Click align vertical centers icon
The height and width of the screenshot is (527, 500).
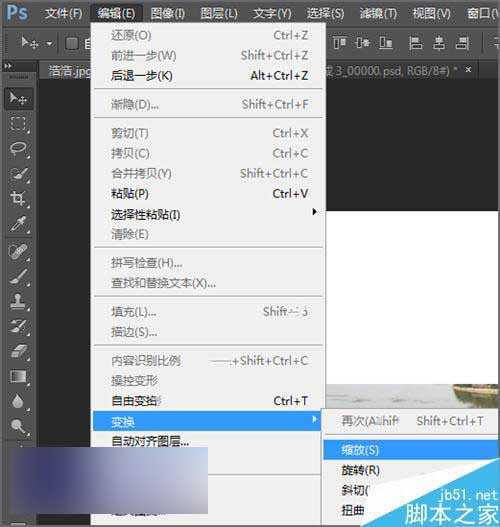pos(362,43)
